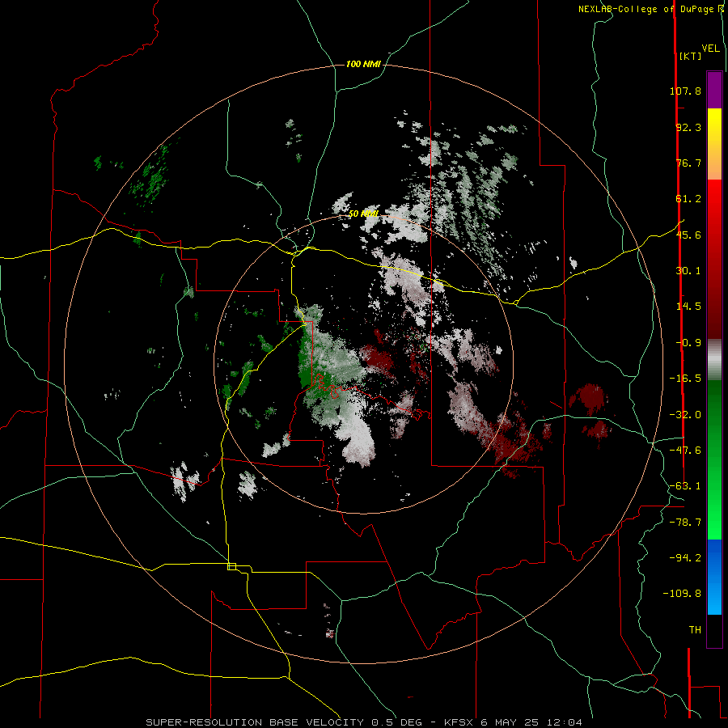
Task: Click the -78.7 velocity scale value
Action: coord(685,523)
